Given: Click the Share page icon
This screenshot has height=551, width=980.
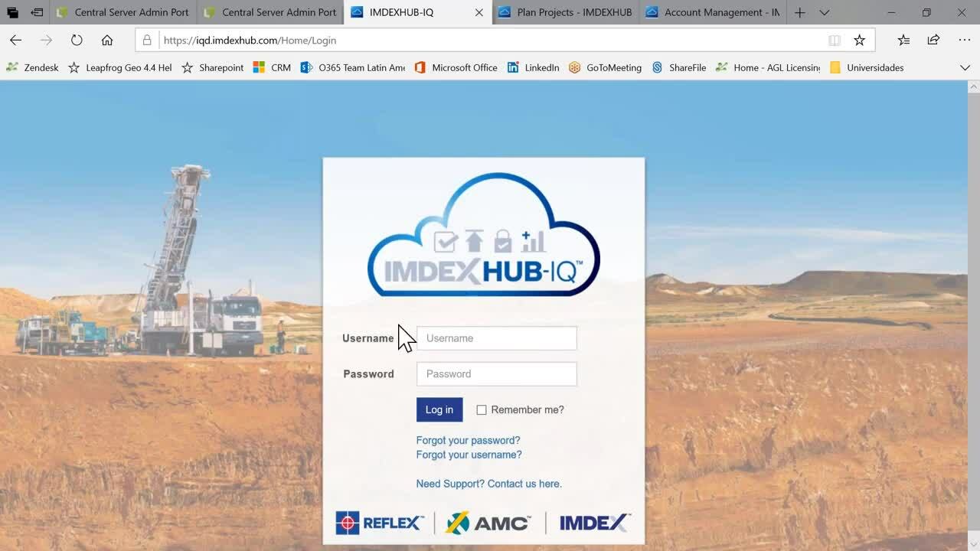Looking at the screenshot, I should [x=933, y=40].
